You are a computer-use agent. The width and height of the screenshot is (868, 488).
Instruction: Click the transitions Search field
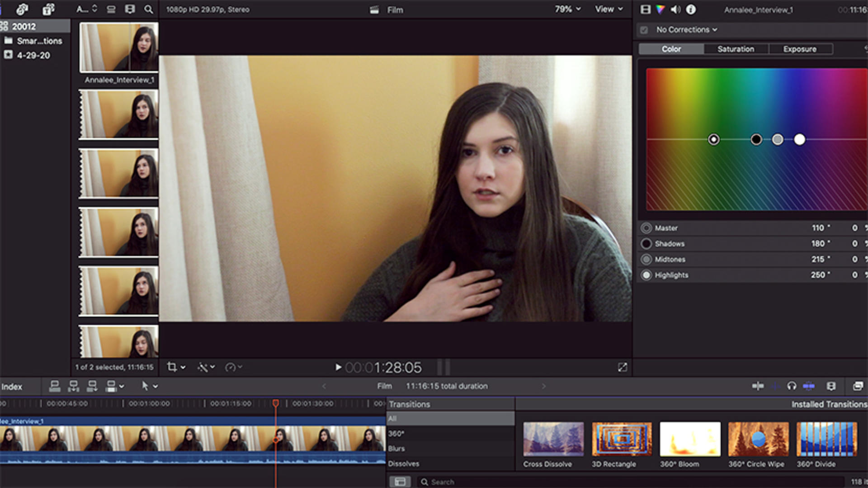click(x=631, y=482)
